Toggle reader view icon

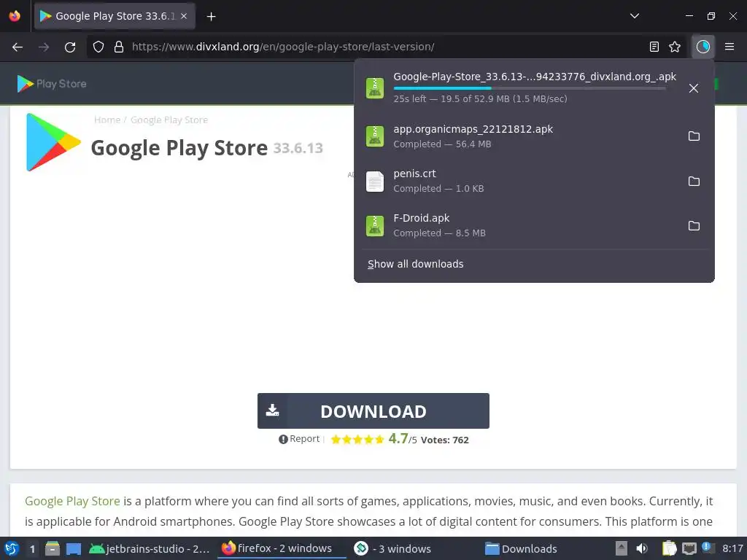tap(654, 47)
